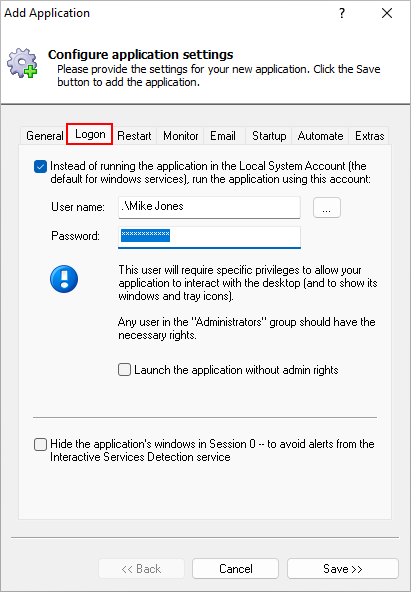
Task: Enable Launch the application without admin rights
Action: tap(125, 370)
